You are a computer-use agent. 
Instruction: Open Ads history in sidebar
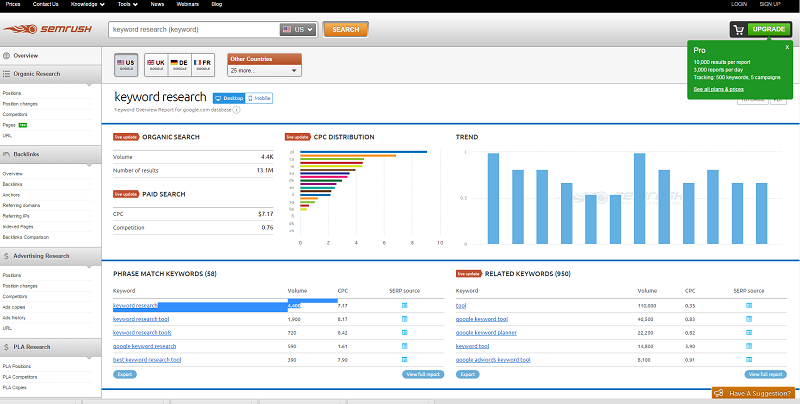coord(14,318)
